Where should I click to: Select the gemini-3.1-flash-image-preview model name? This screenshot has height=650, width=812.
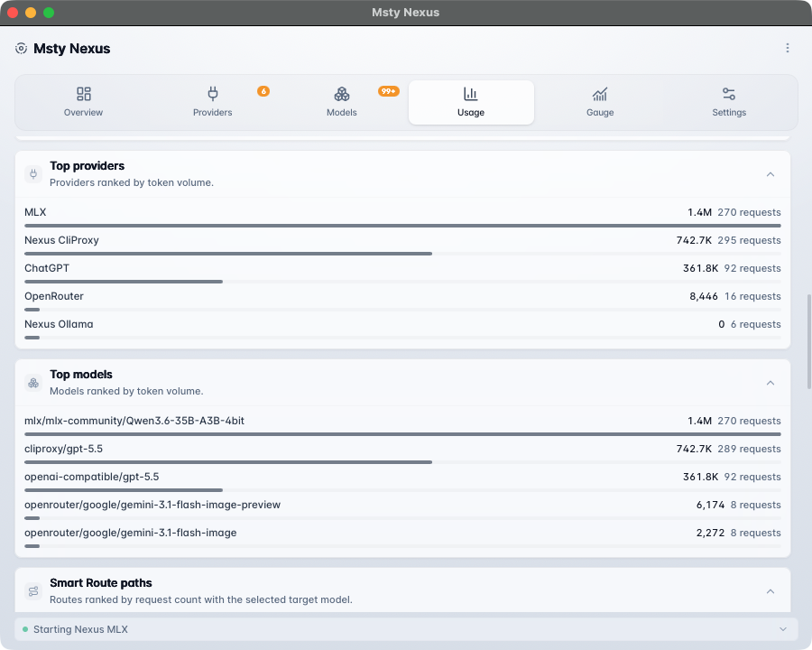[152, 505]
